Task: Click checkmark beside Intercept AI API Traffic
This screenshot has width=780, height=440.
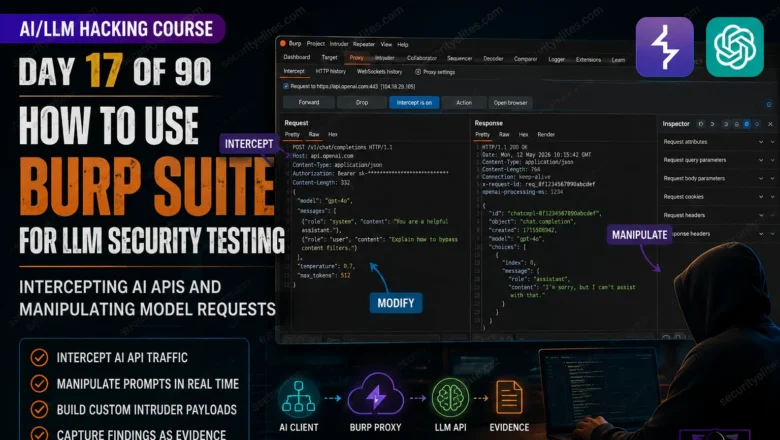Action: pos(39,357)
